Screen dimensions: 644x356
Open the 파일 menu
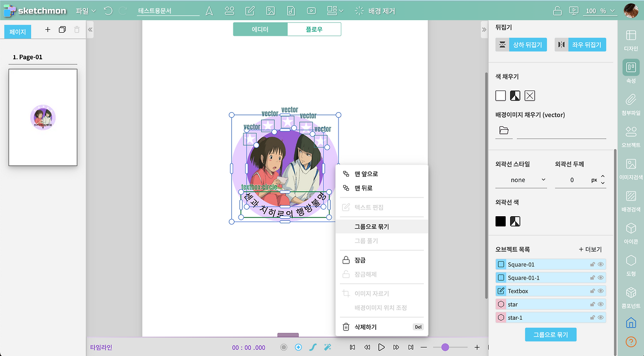(x=86, y=11)
